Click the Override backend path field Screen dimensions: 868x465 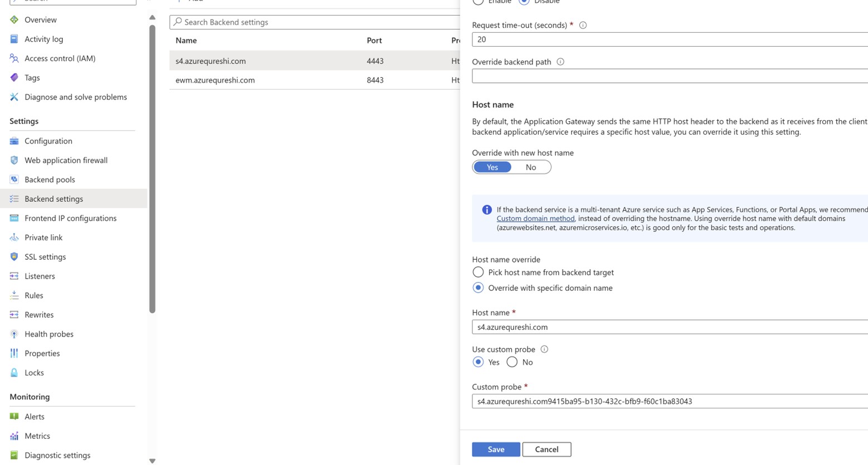[670, 76]
